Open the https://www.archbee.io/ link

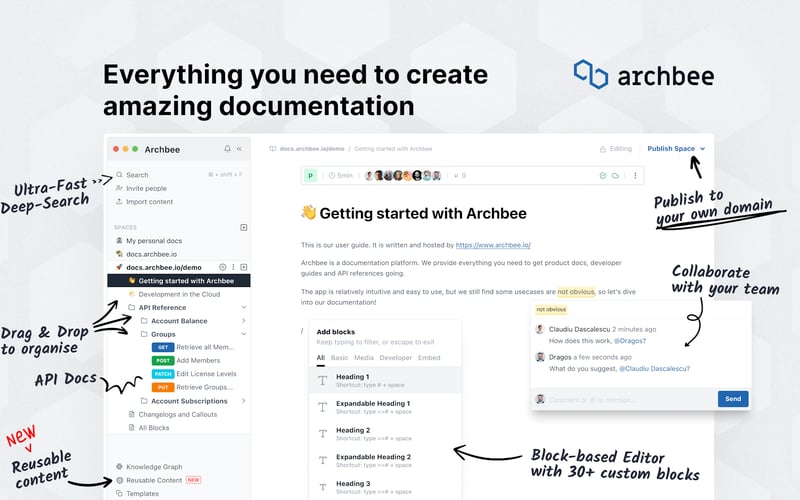click(493, 245)
